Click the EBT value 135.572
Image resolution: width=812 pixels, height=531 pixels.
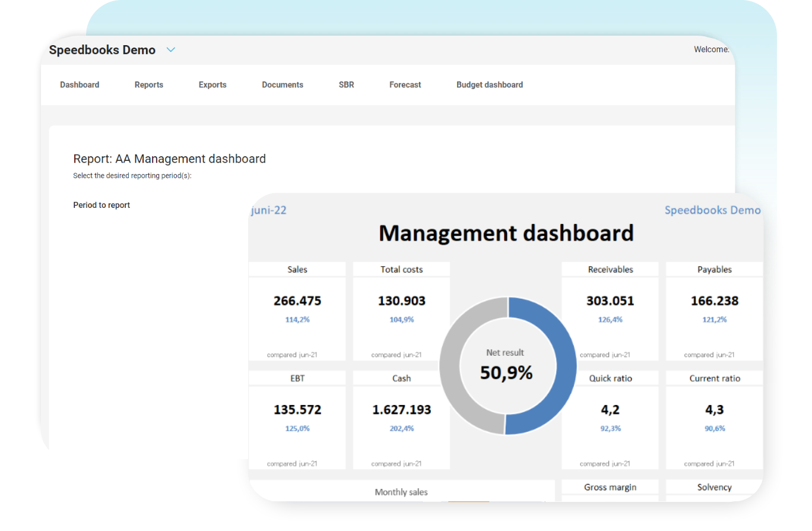click(x=297, y=410)
